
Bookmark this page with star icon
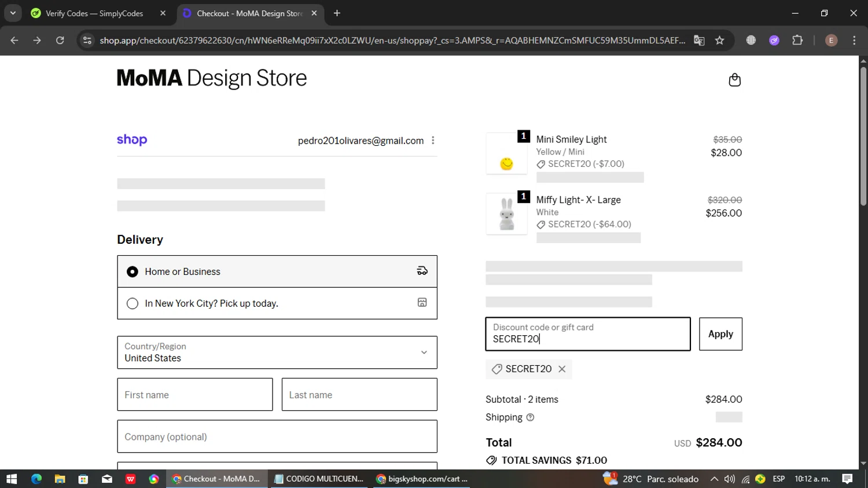point(719,41)
